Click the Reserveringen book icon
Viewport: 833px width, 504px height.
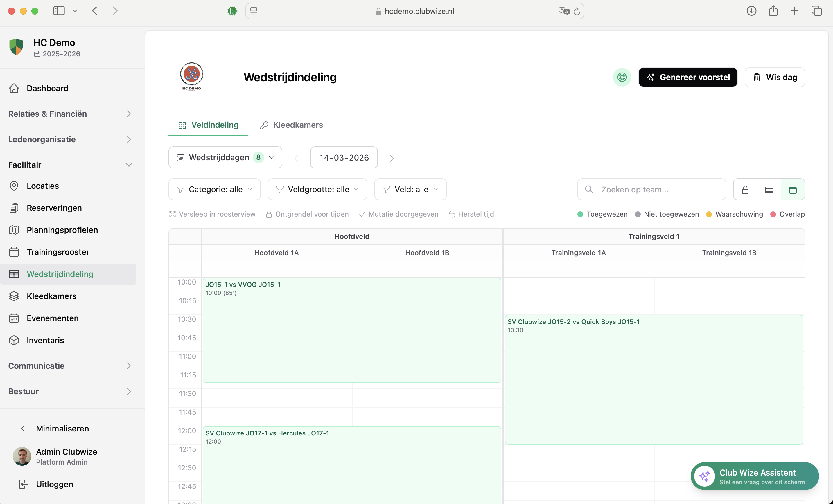click(14, 208)
